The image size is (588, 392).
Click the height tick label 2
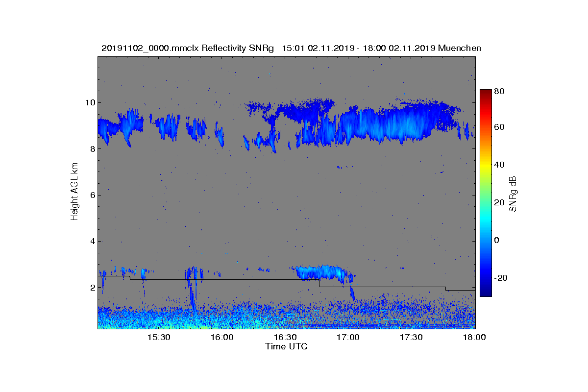click(x=92, y=288)
